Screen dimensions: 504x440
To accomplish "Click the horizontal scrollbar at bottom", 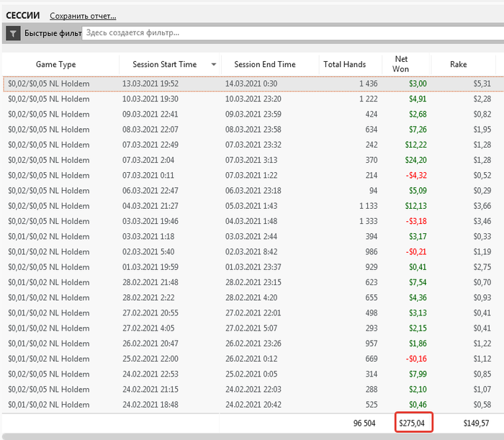I will point(253,437).
